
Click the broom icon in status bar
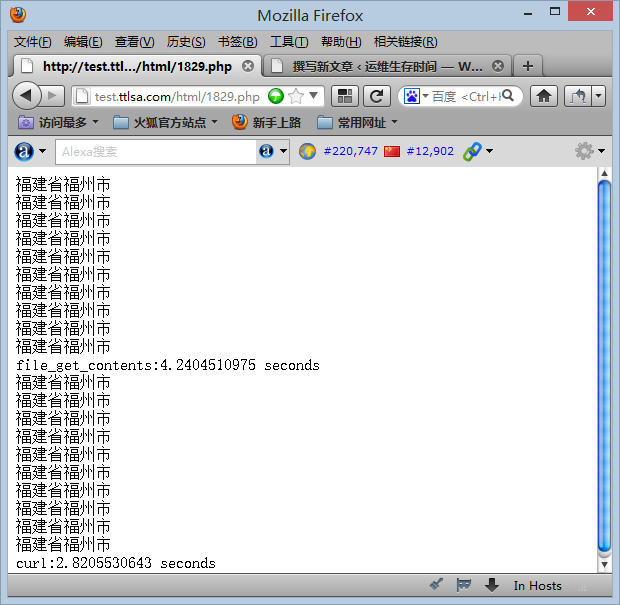coord(437,584)
